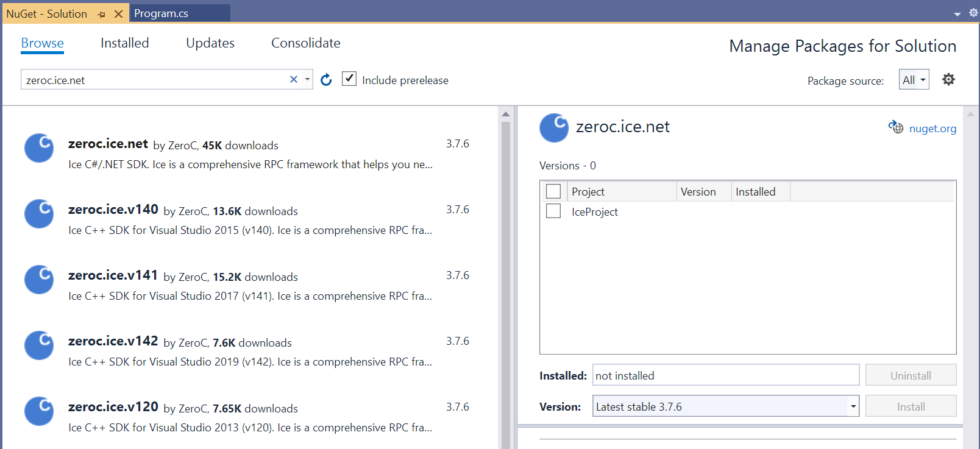The height and width of the screenshot is (449, 980).
Task: Click the package list vertical scrollbar
Action: tap(505, 274)
